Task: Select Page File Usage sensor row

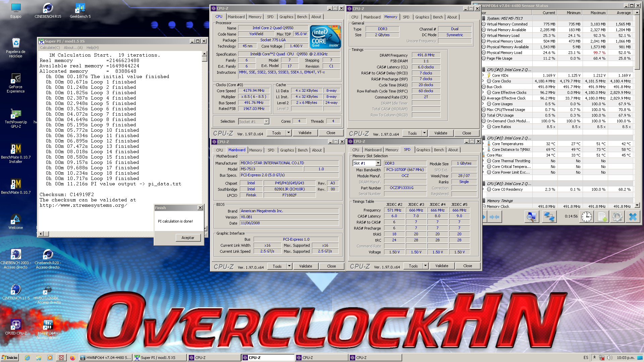Action: [x=557, y=58]
